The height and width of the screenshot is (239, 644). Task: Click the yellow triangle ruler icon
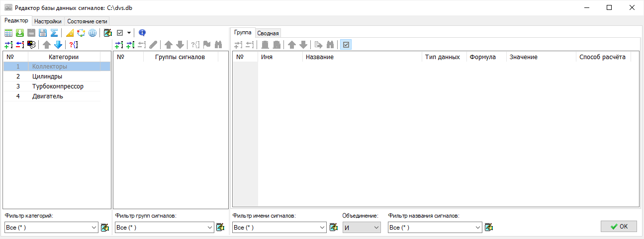70,33
